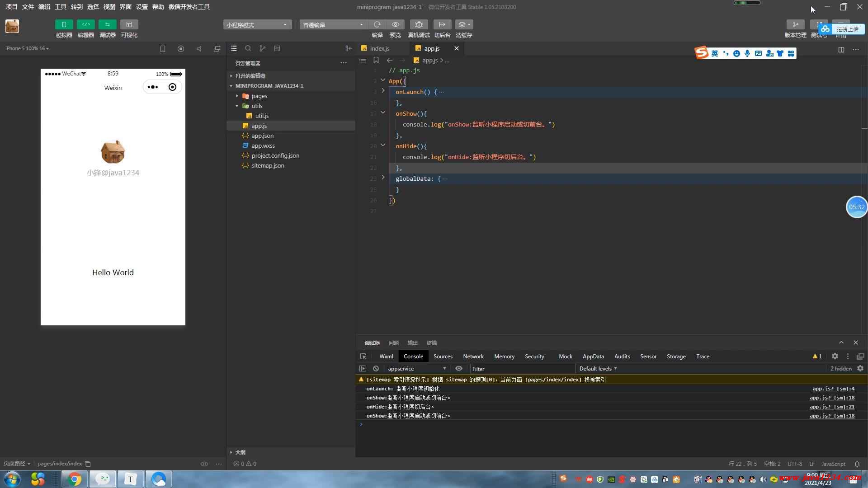Collapse the utils folder
Viewport: 868px width, 488px height.
291,106
